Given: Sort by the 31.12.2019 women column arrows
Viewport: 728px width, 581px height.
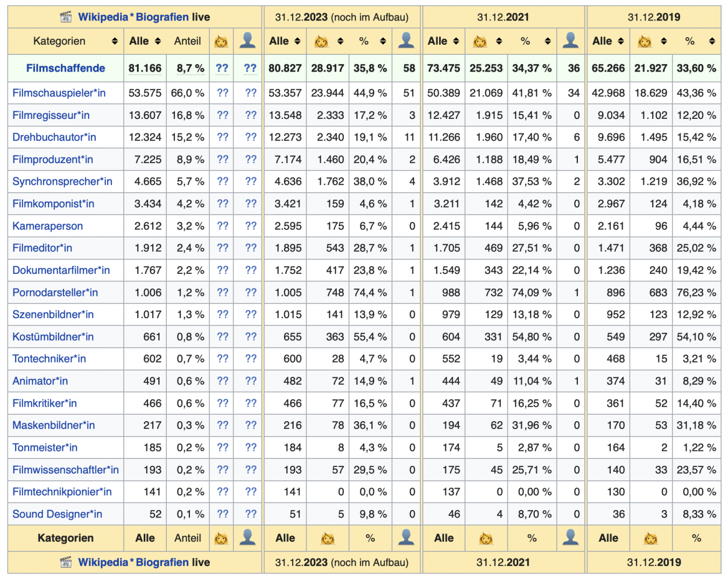Looking at the screenshot, I should click(x=663, y=41).
